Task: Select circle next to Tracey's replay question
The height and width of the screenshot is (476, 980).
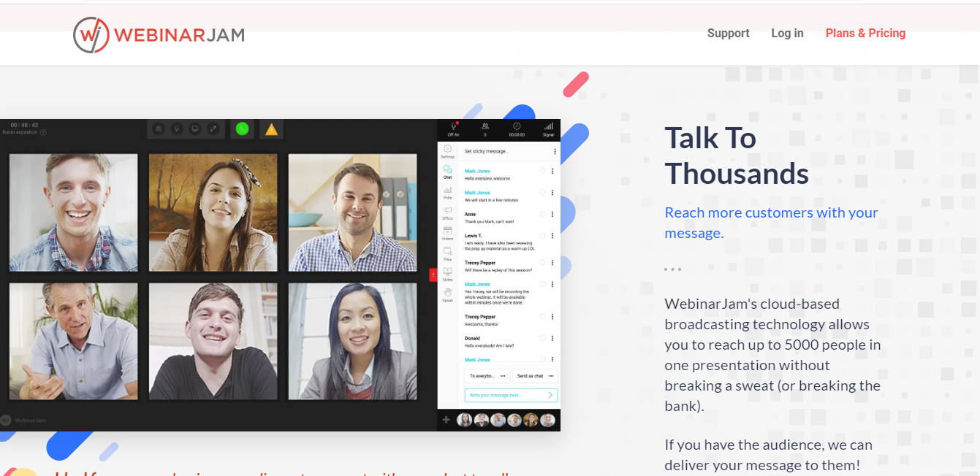Action: pyautogui.click(x=542, y=263)
